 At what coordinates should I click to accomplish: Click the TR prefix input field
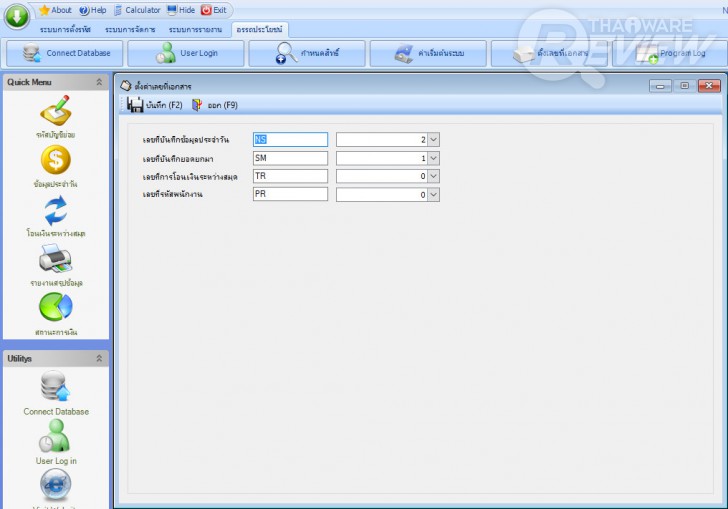click(290, 176)
